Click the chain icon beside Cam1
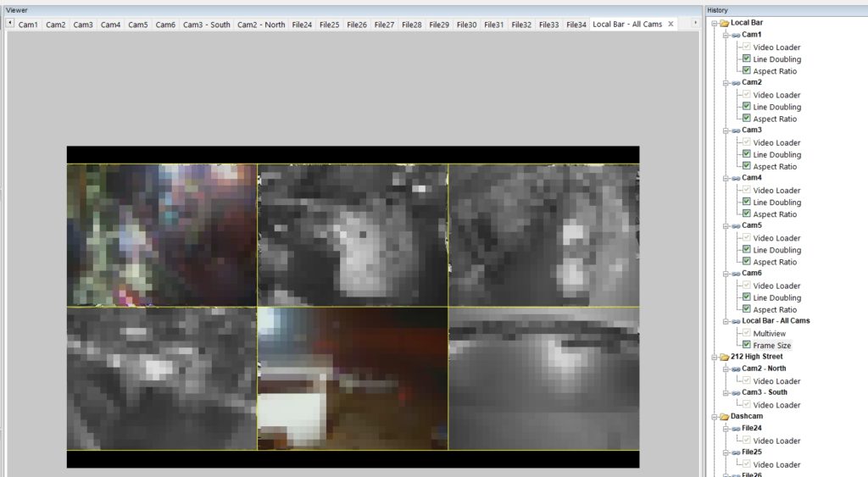Viewport: 868px width, 477px height. (736, 35)
